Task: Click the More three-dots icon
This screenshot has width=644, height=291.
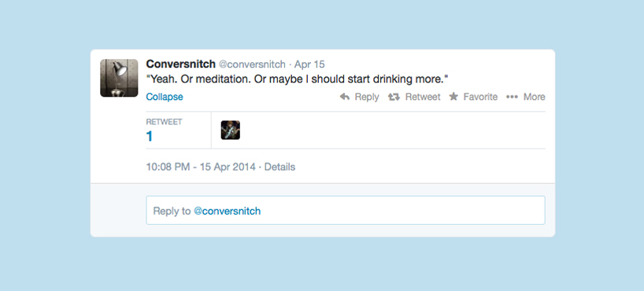Action: coord(512,97)
